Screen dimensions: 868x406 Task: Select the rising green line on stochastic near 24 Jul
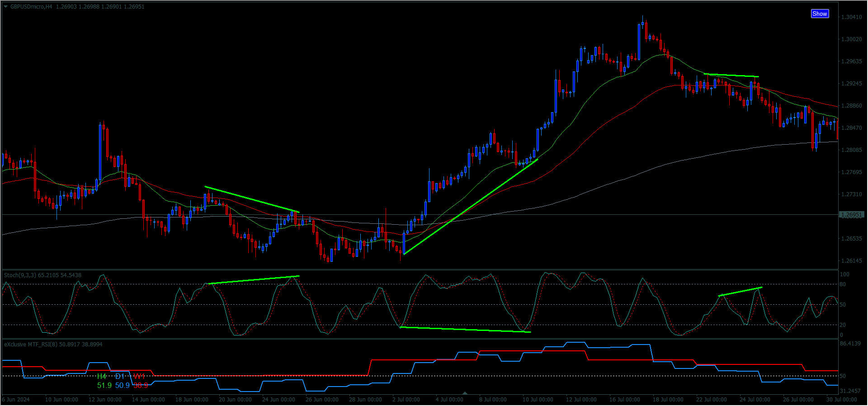[740, 292]
